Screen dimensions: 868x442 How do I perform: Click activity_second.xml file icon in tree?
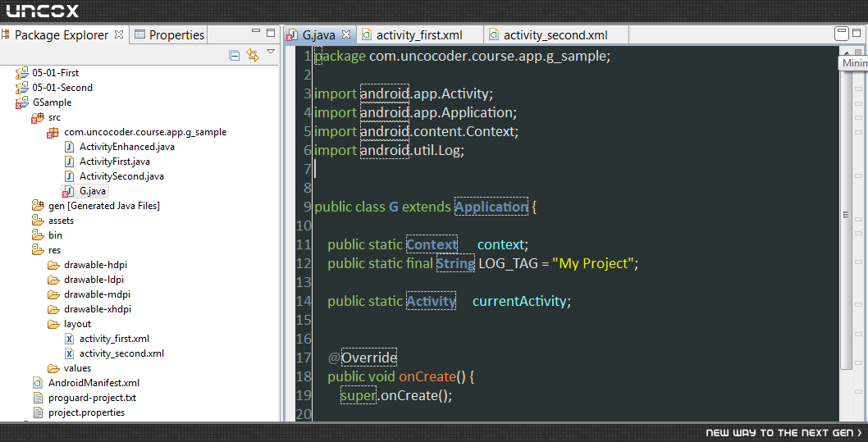(x=69, y=353)
